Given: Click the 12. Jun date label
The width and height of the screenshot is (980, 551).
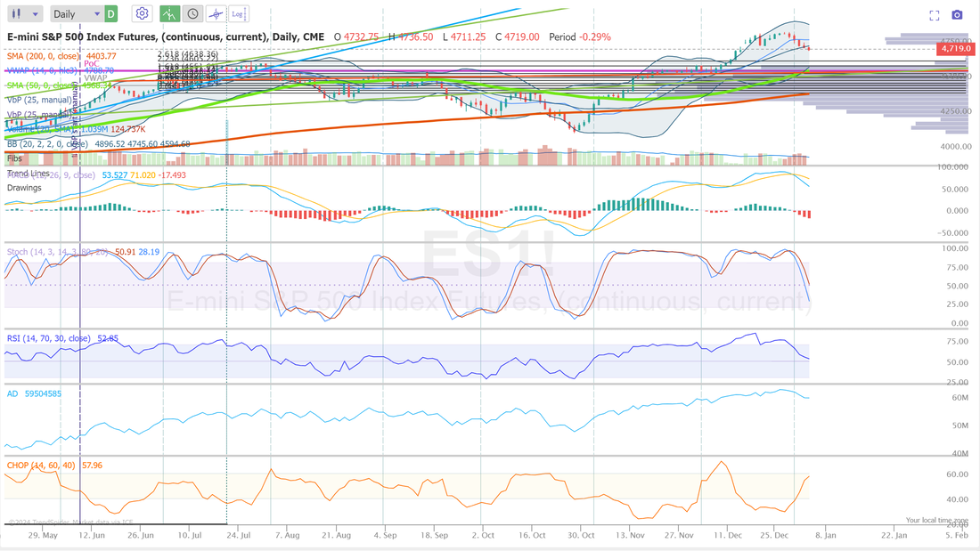Looking at the screenshot, I should 91,535.
